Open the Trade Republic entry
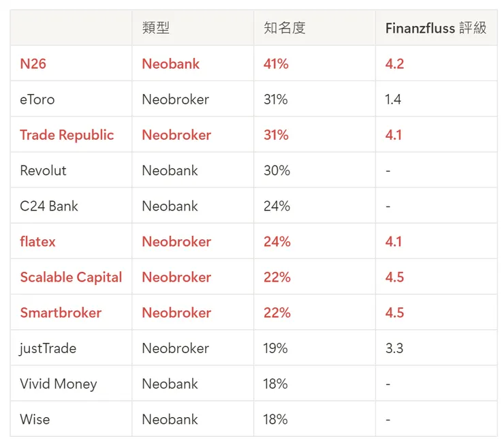The width and height of the screenshot is (504, 441). click(67, 135)
